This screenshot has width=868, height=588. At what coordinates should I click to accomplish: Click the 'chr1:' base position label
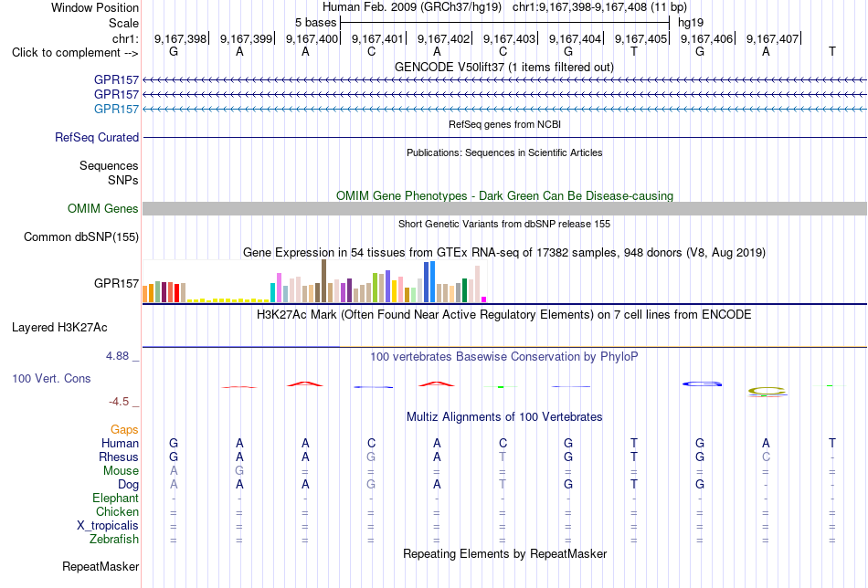[125, 38]
